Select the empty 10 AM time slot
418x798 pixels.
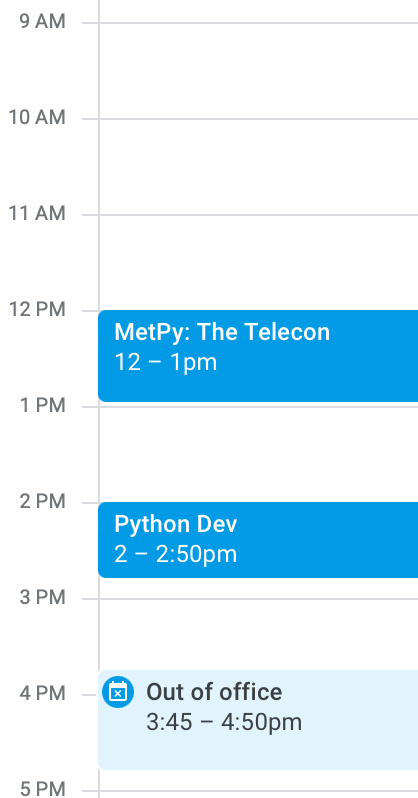coord(258,167)
